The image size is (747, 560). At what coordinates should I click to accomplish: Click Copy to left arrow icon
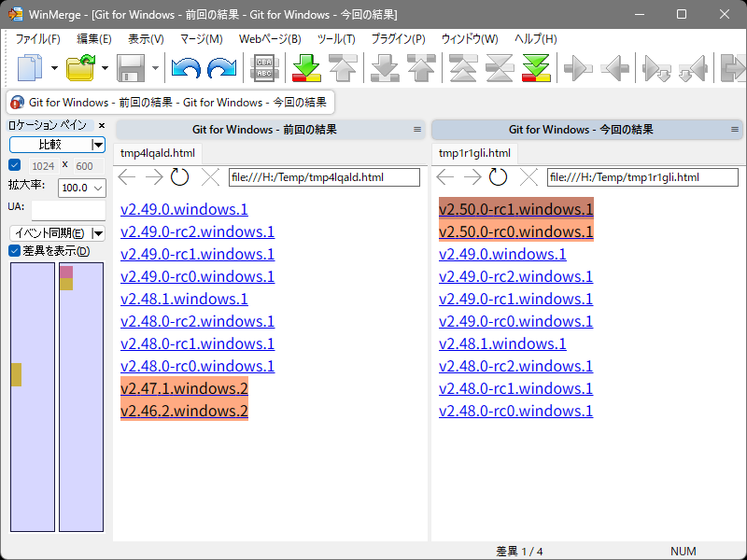[x=614, y=68]
